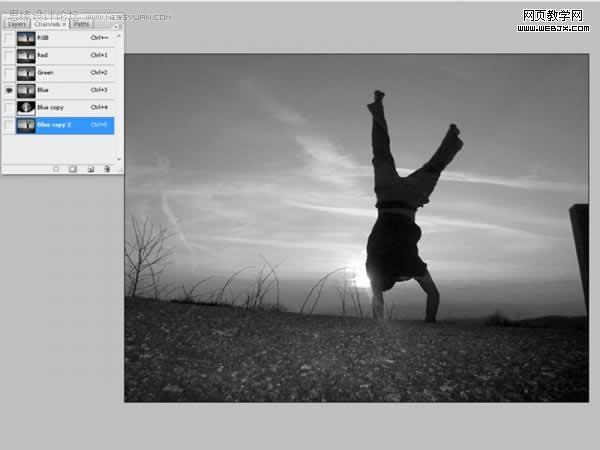Create new channel icon
Viewport: 600px width, 450px height.
point(91,169)
